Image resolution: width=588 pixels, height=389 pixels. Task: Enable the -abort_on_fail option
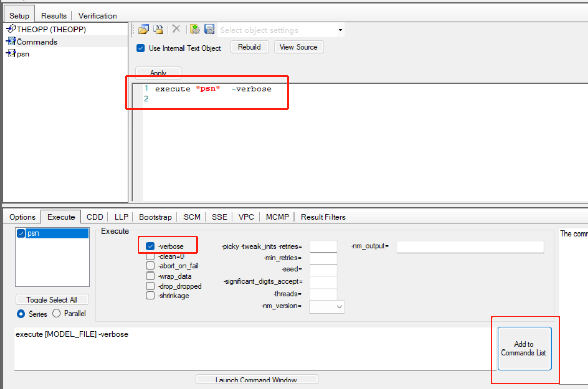(150, 266)
